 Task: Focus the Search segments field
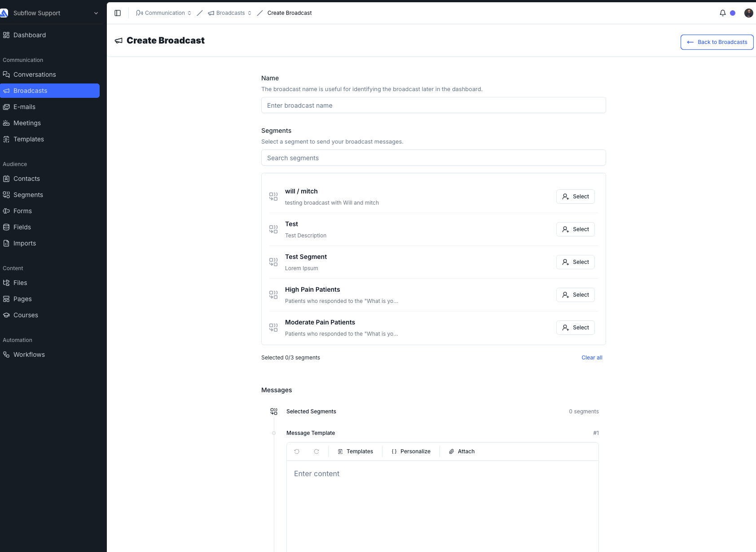tap(434, 158)
